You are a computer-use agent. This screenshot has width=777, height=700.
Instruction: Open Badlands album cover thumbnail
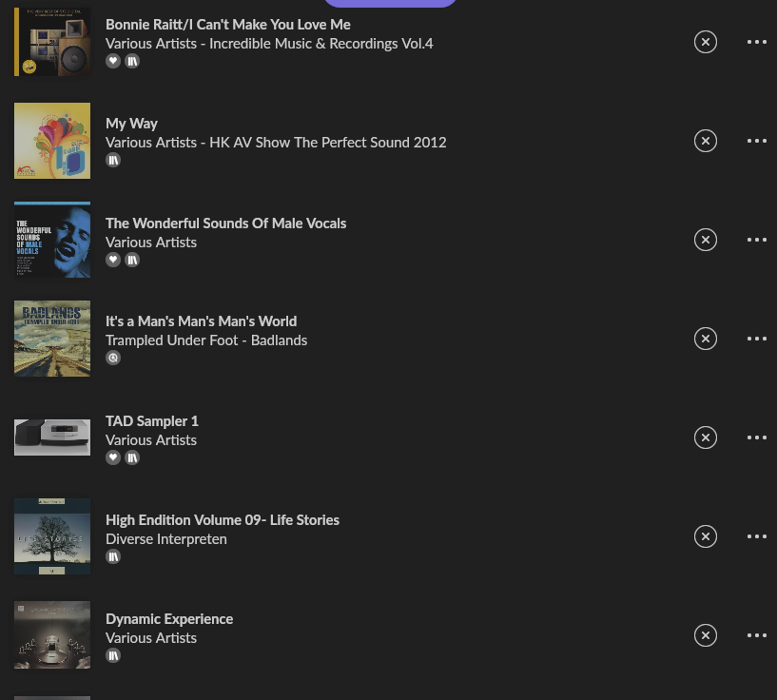coord(52,339)
